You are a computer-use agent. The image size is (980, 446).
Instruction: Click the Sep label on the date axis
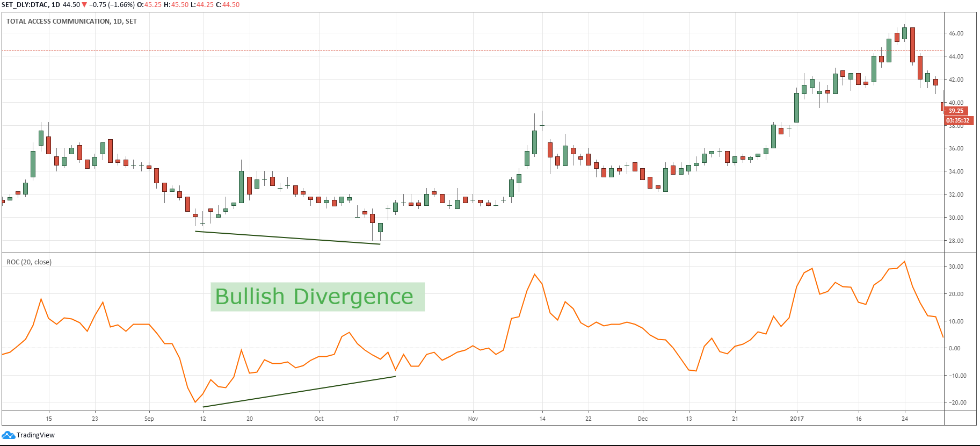pos(149,419)
